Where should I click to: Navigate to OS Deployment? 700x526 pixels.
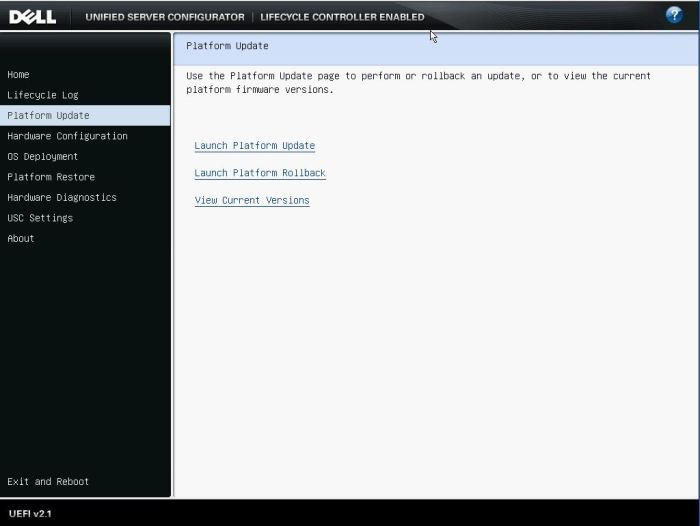[x=42, y=157]
